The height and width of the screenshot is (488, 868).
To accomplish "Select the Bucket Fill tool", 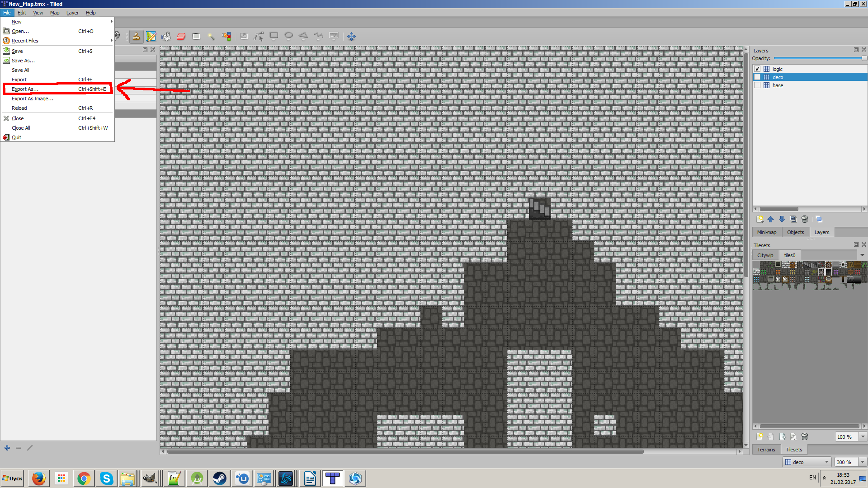I will coord(166,37).
